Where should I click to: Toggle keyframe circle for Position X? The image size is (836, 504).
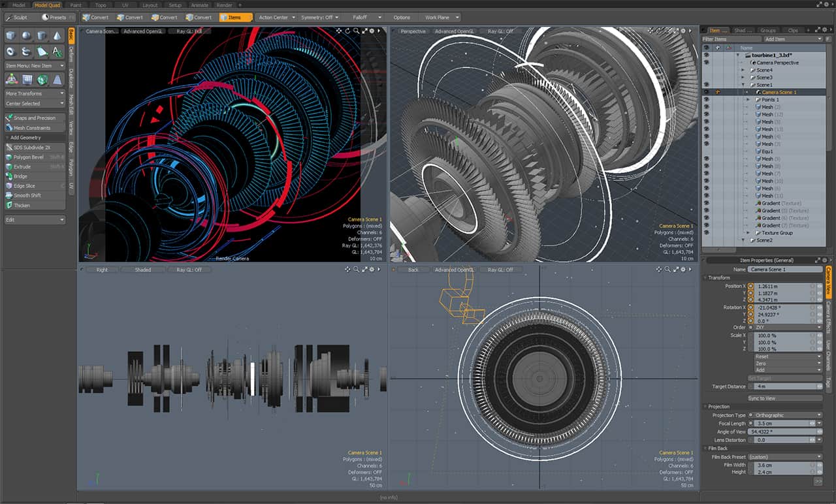[750, 286]
